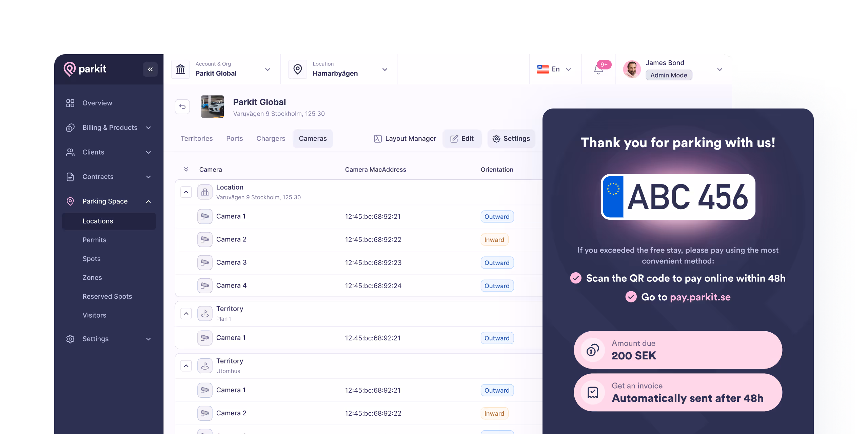Click the parkit logo
The height and width of the screenshot is (434, 868).
click(x=85, y=69)
